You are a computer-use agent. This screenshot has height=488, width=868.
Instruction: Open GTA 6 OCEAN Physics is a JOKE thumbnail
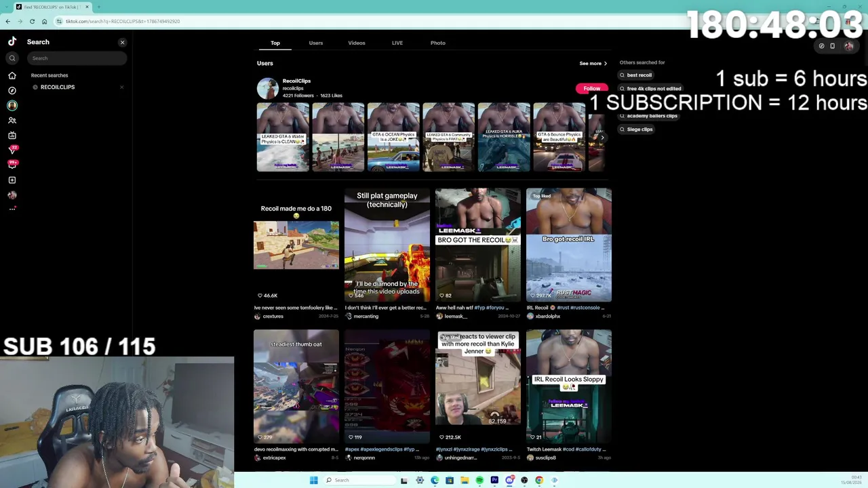[393, 138]
